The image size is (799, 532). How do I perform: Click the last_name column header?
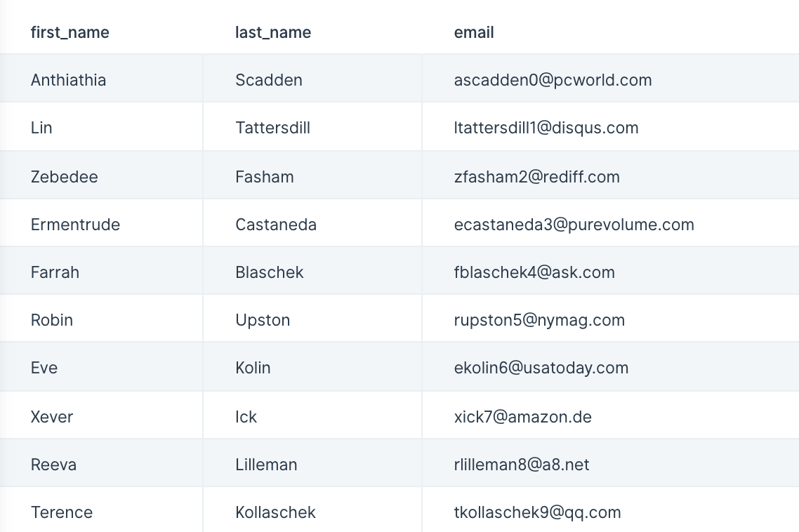(273, 32)
